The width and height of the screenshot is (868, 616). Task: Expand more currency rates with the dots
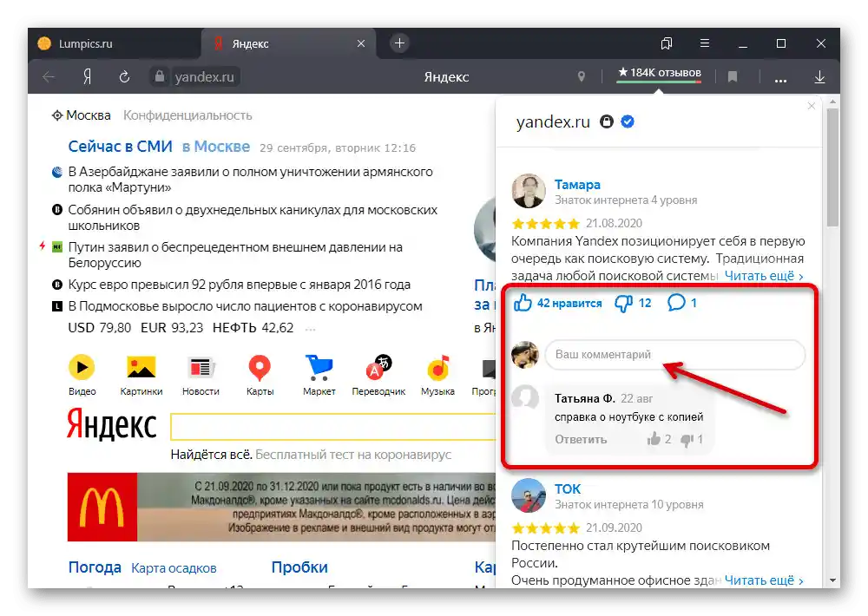click(310, 329)
